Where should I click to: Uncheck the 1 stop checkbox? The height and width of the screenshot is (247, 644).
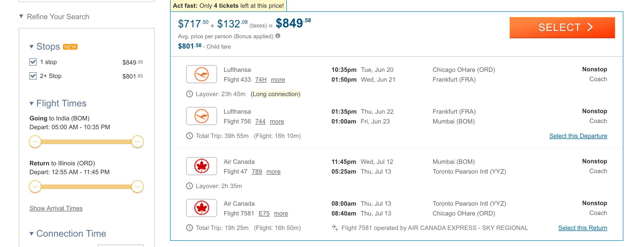tap(33, 62)
